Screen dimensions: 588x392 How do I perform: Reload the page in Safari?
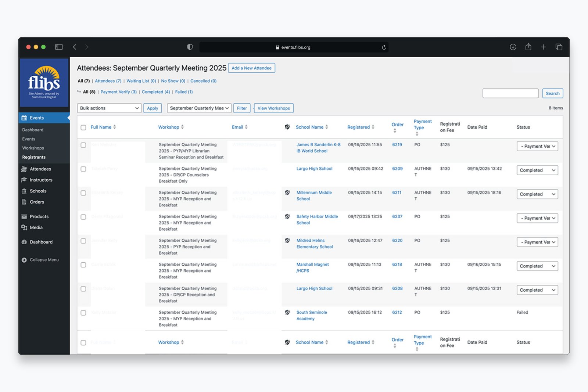click(x=384, y=47)
